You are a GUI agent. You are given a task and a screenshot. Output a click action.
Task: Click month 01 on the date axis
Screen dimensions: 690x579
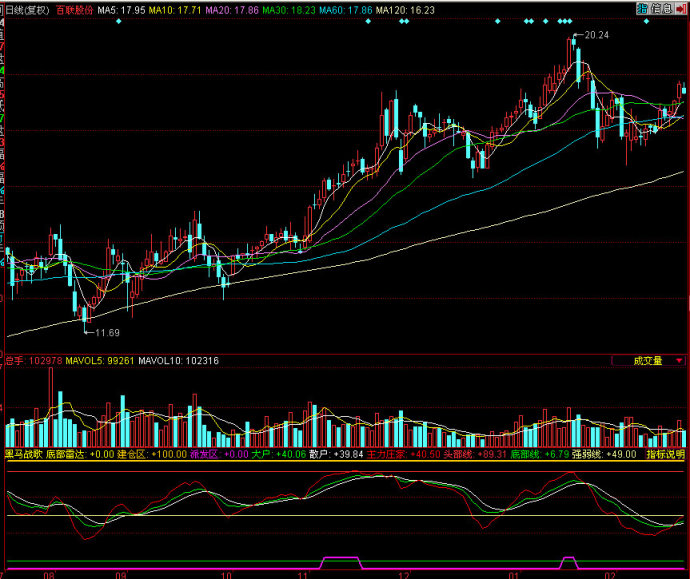pyautogui.click(x=515, y=575)
